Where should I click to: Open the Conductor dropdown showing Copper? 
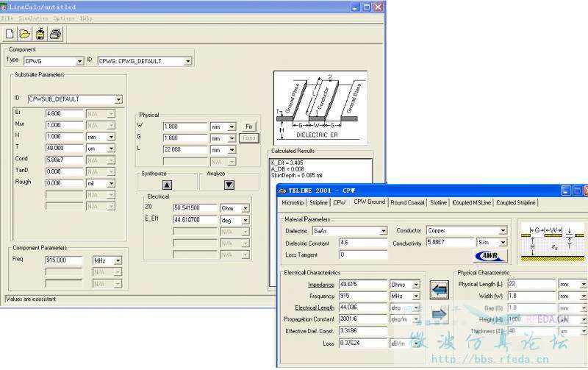[503, 230]
